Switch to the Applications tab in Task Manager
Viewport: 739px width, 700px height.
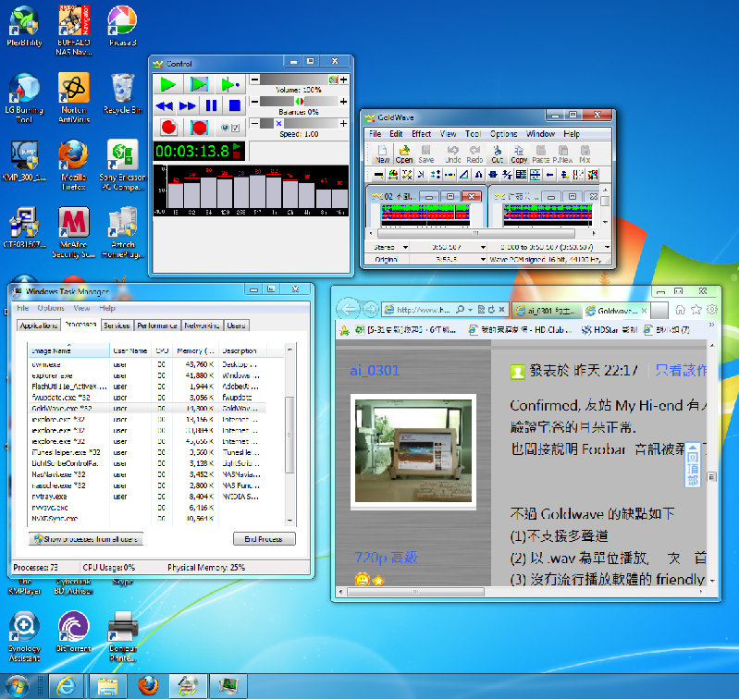(x=39, y=325)
